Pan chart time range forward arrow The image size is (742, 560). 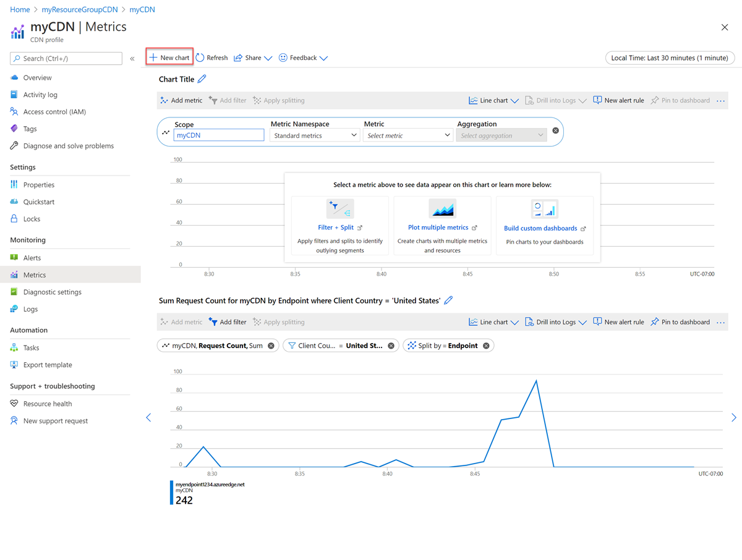pyautogui.click(x=734, y=418)
